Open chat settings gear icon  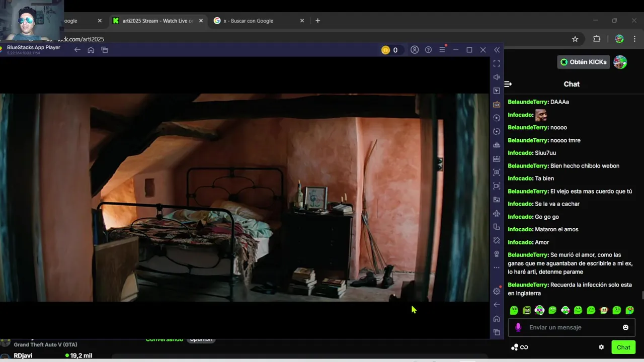click(x=601, y=347)
